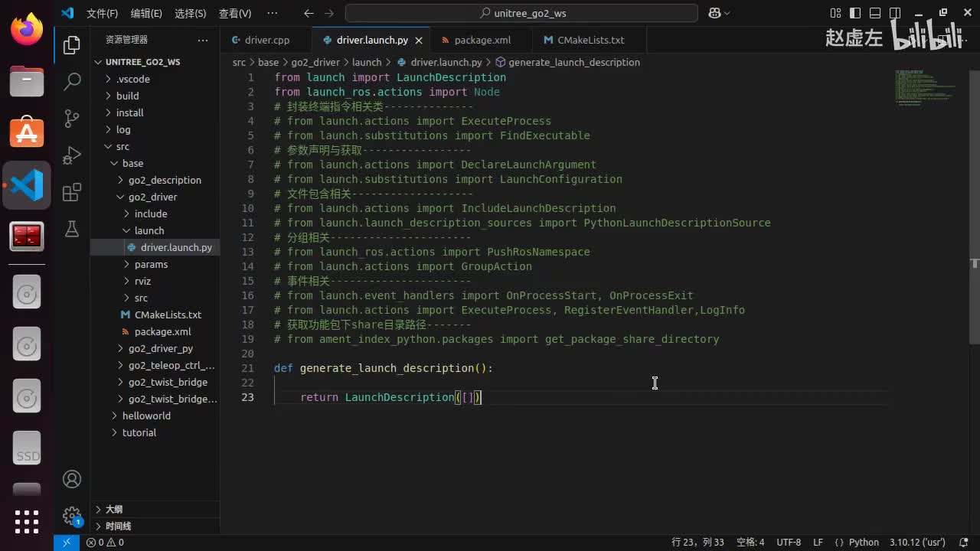Open Accounts icon in activity bar
Screen dimensions: 980x551
[72, 479]
